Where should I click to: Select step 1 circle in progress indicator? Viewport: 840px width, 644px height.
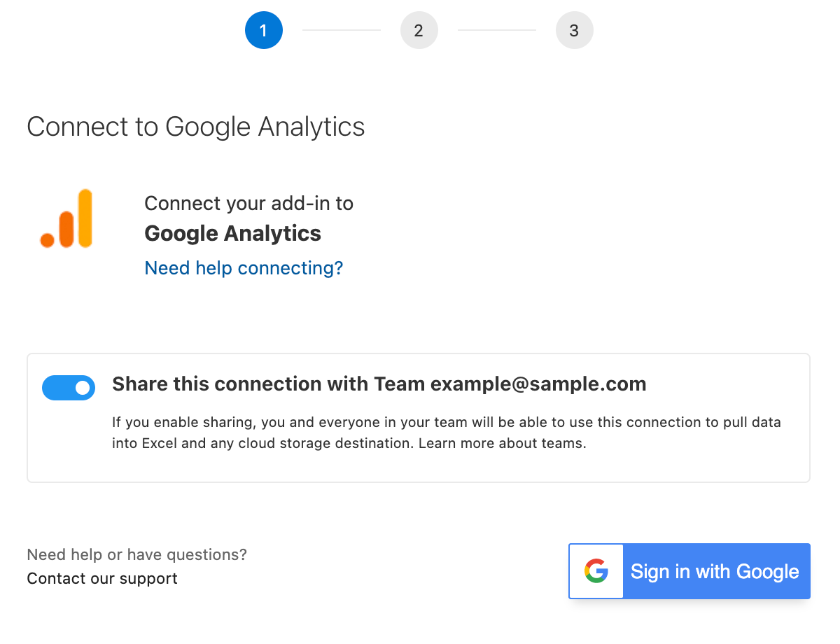(264, 30)
